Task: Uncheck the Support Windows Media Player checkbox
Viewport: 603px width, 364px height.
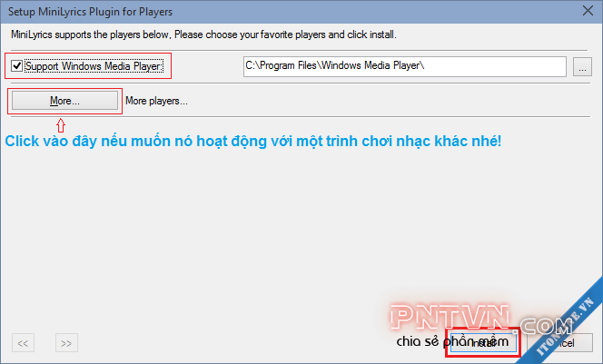Action: point(16,66)
